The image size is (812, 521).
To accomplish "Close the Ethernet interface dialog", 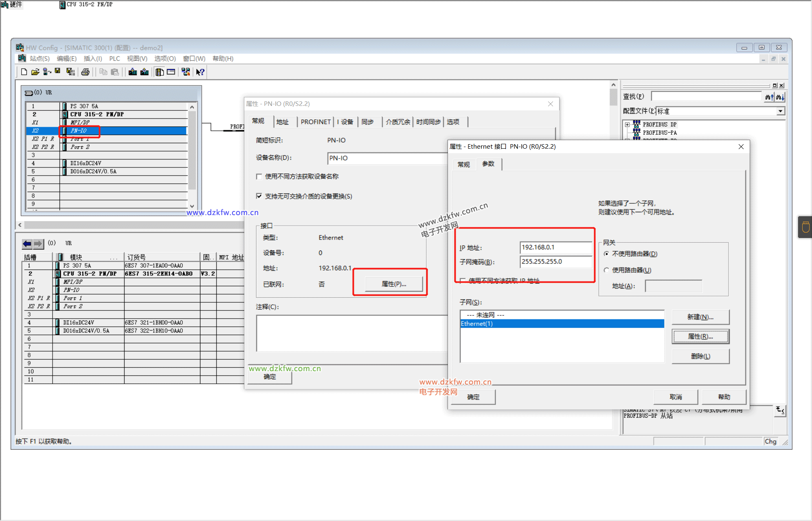I will coord(741,147).
